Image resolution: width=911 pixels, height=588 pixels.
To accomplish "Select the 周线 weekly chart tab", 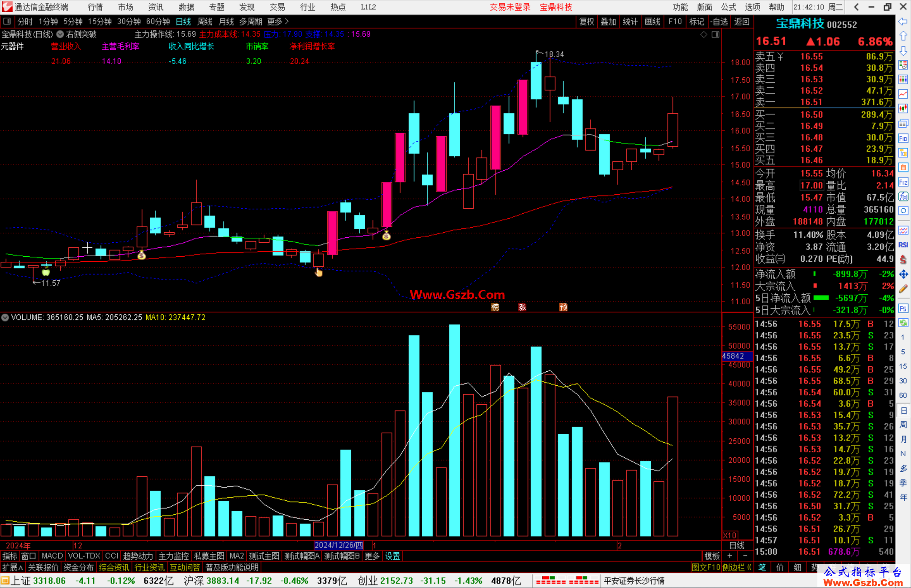I will tap(205, 21).
